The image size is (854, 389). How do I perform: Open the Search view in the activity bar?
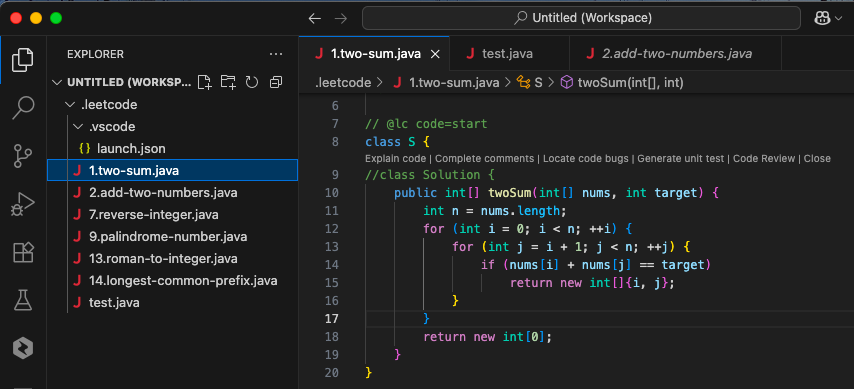click(x=23, y=107)
